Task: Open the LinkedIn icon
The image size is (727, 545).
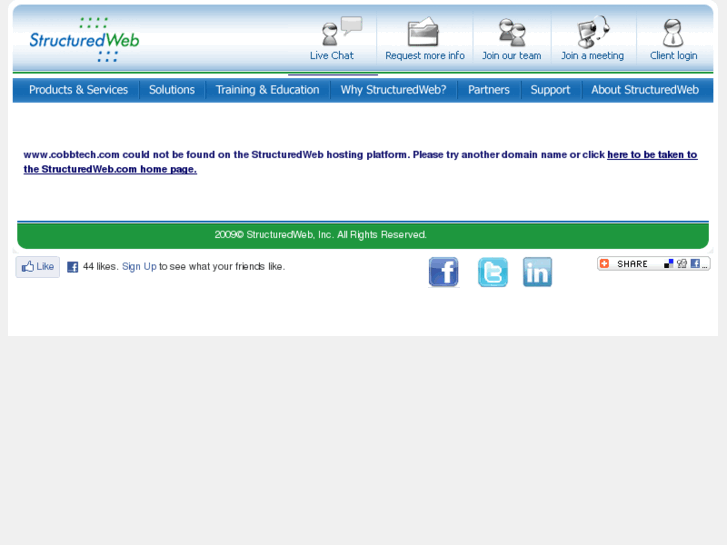Action: click(x=537, y=272)
